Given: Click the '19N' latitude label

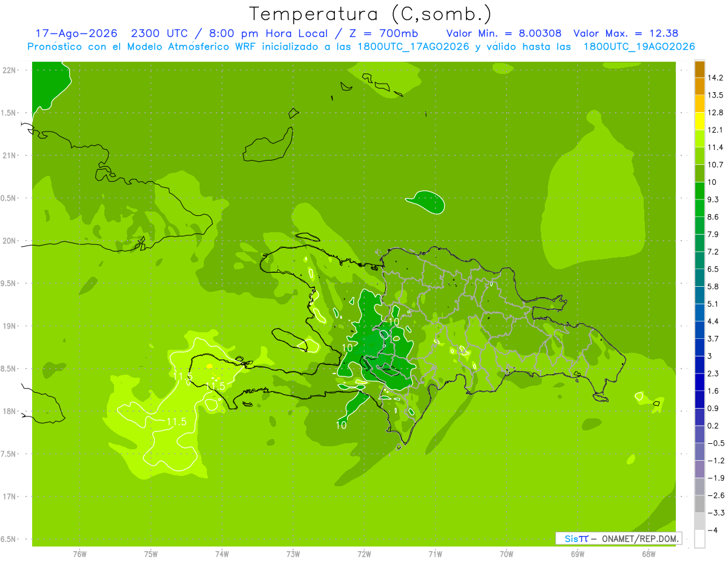Looking at the screenshot, I should click(x=10, y=326).
